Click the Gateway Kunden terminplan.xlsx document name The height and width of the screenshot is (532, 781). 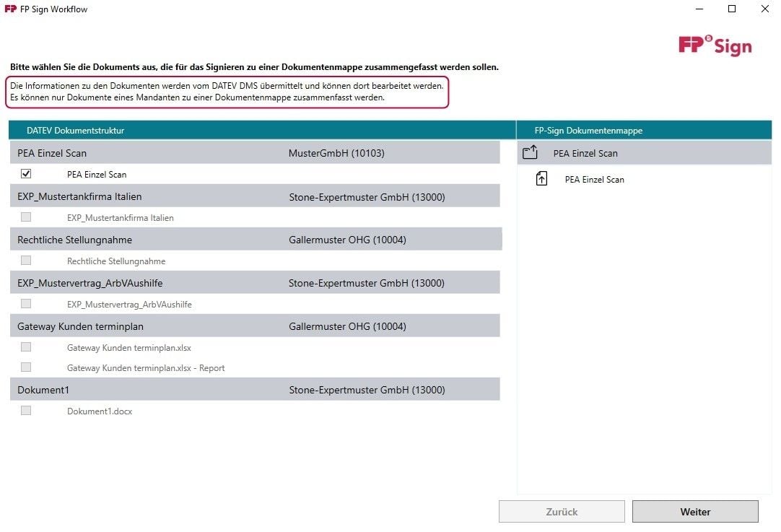tap(129, 348)
